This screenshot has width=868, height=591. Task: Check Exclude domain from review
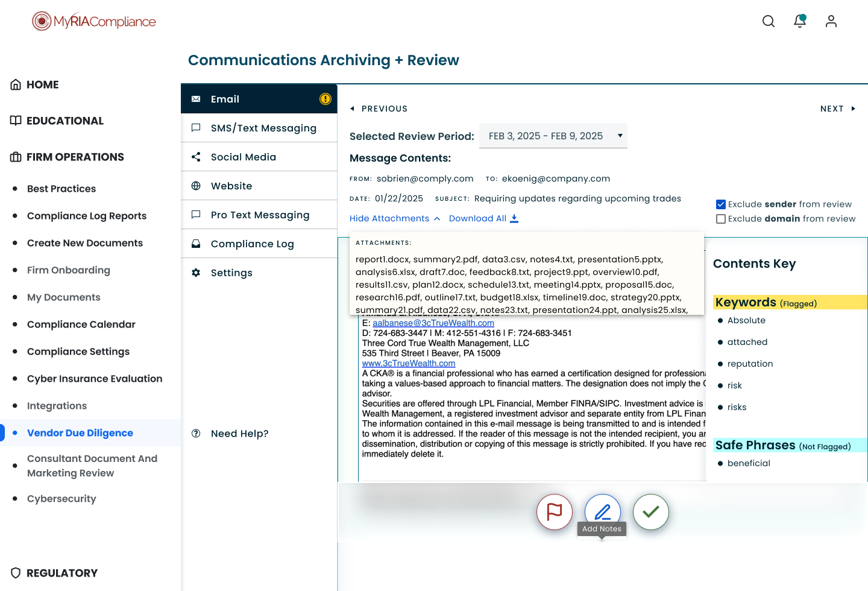pyautogui.click(x=721, y=219)
